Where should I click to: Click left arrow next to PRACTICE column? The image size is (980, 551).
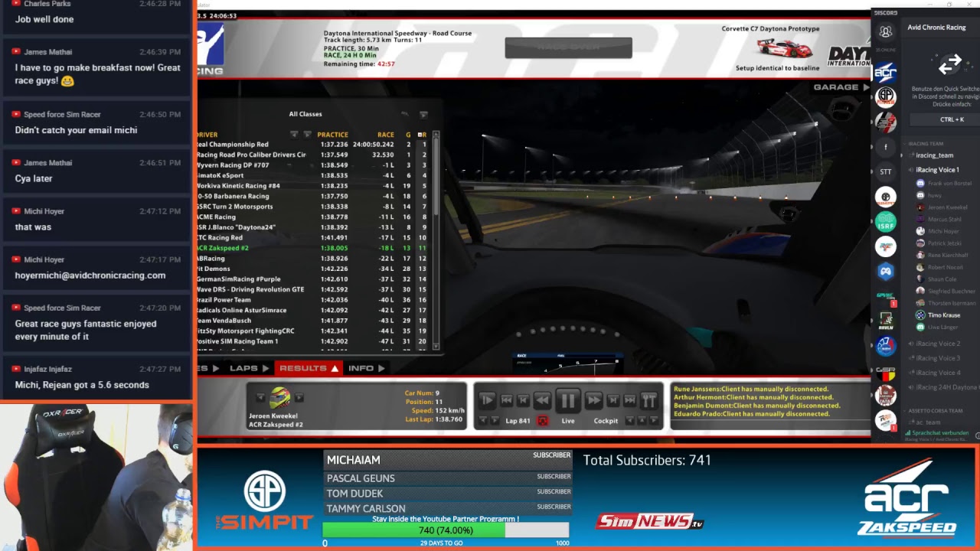294,135
